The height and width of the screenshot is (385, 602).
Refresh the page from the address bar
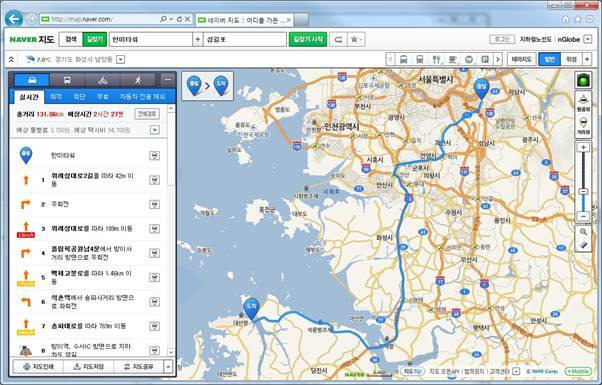pos(179,19)
